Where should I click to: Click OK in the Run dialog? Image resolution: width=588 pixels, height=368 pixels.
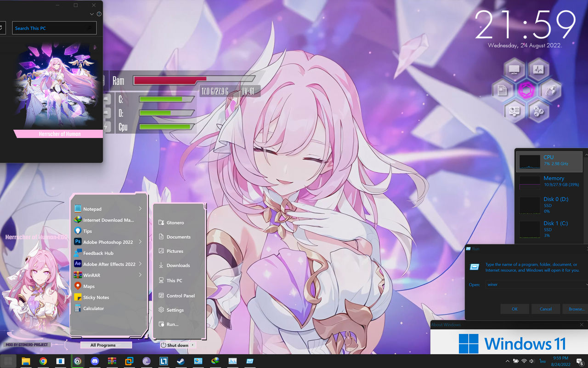click(514, 309)
